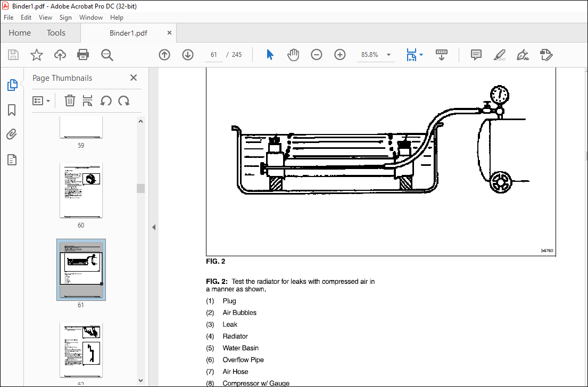The height and width of the screenshot is (387, 588).
Task: Click the scrolling mode keyboard icon
Action: point(441,55)
